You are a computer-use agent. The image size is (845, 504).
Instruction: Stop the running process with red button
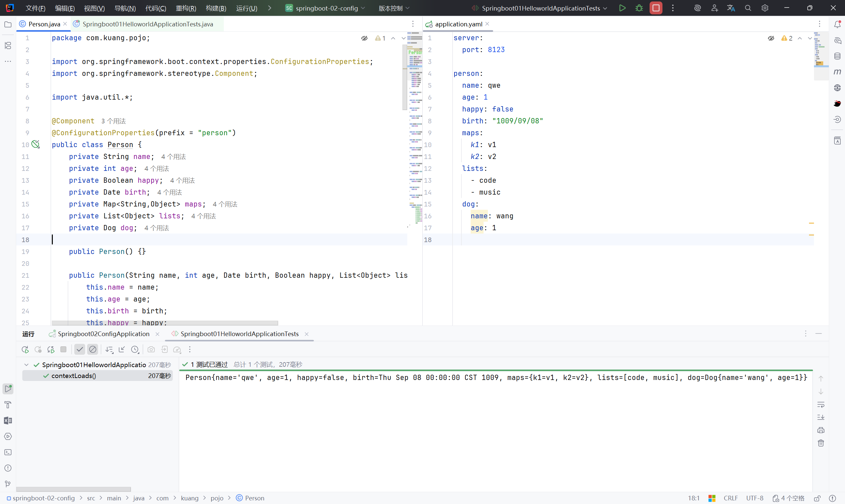[x=656, y=8]
